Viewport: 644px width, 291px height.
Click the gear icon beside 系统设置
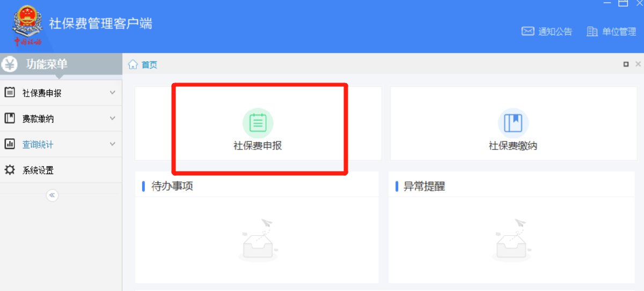tap(10, 170)
